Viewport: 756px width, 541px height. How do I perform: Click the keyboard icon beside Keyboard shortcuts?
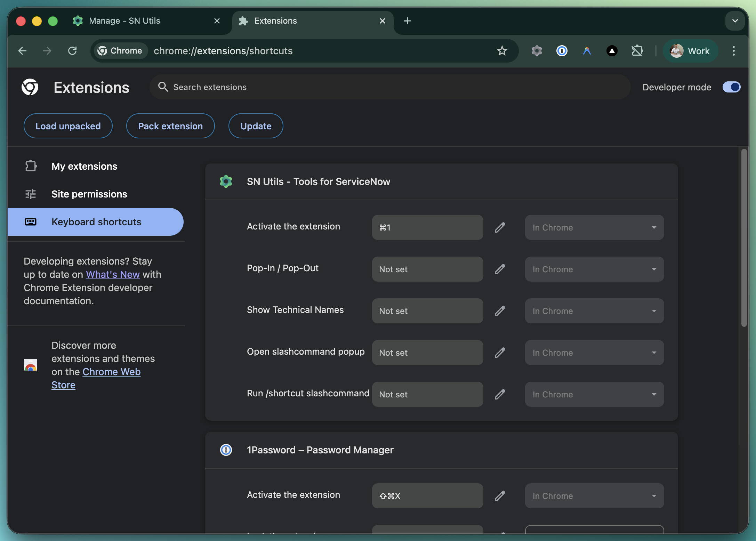pyautogui.click(x=31, y=221)
